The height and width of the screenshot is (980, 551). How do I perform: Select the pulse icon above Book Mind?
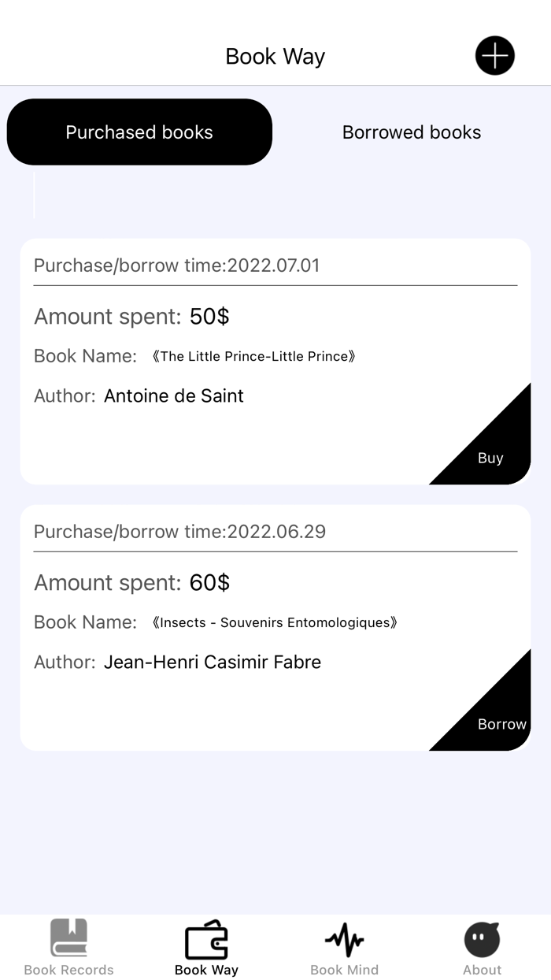[x=344, y=938]
